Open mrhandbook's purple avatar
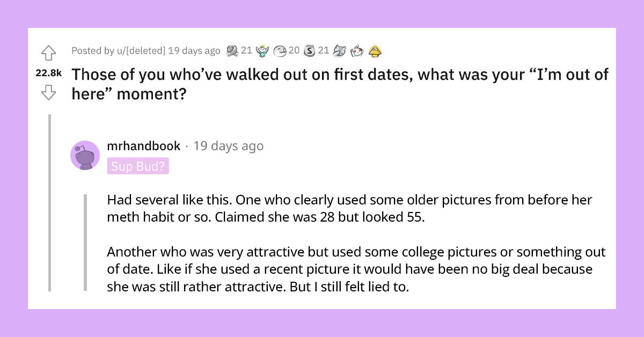Viewport: 644px width, 337px height. [84, 155]
